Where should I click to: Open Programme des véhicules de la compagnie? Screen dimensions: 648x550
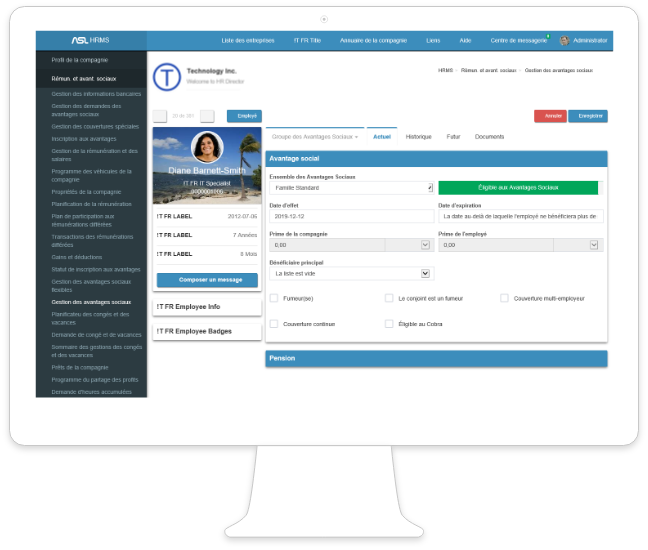coord(91,175)
